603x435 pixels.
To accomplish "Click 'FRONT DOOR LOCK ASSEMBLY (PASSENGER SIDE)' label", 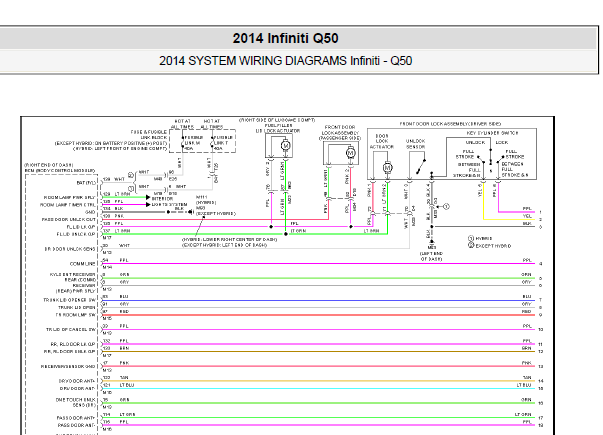I will click(x=340, y=132).
